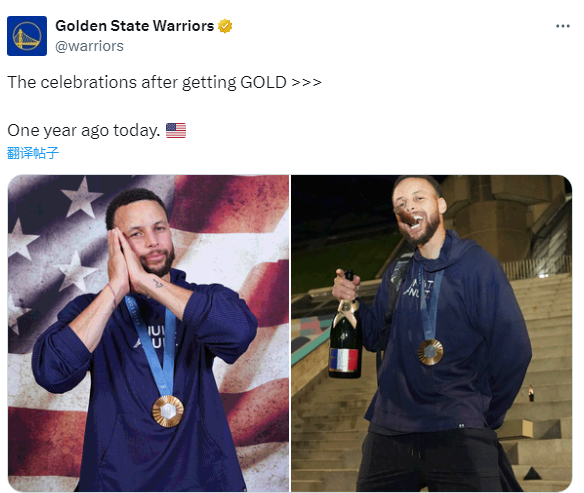
Task: Click the '>>>' characters in the post
Action: tap(306, 82)
